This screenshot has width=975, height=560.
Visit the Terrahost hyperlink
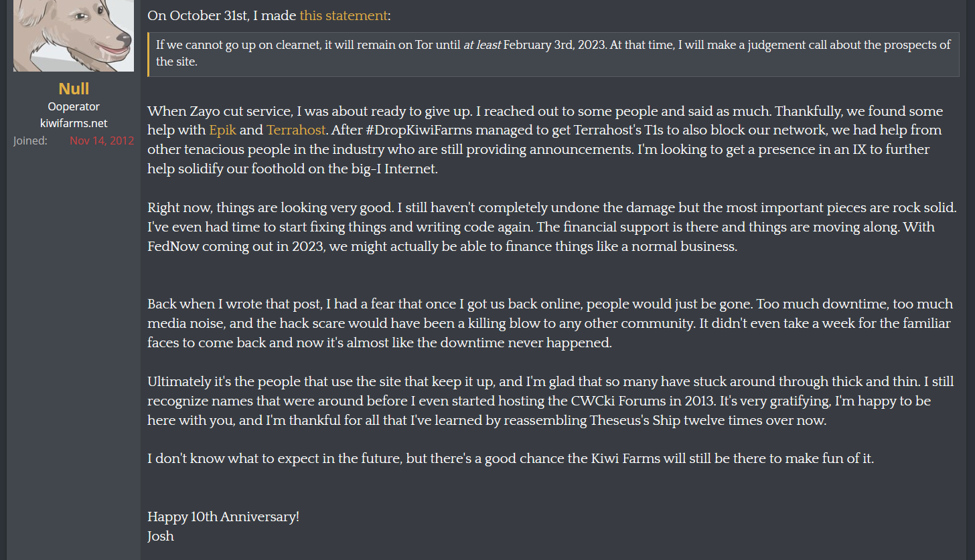point(296,130)
